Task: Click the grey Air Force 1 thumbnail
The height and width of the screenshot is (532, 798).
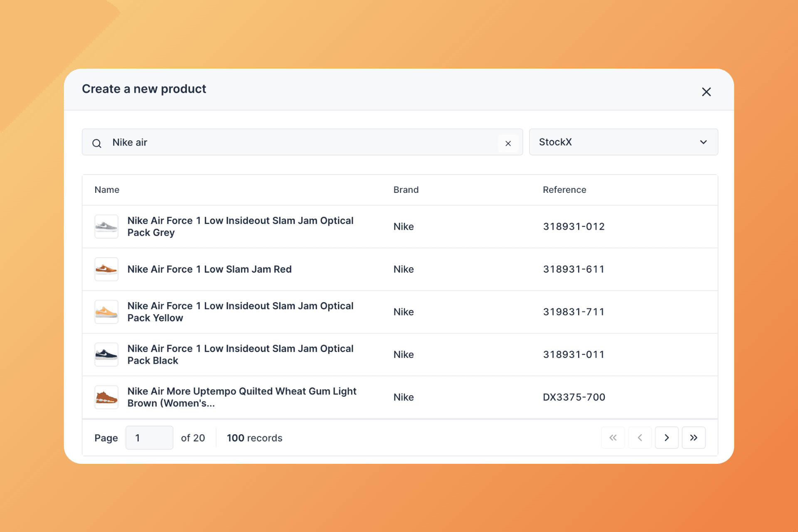Action: pyautogui.click(x=106, y=227)
